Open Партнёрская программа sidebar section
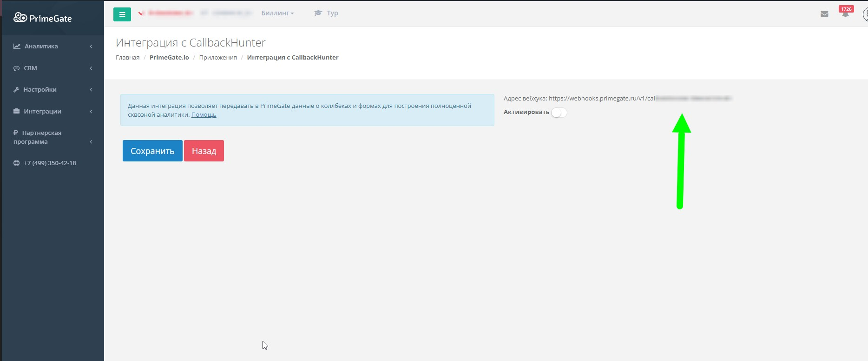This screenshot has width=868, height=361. tap(53, 137)
